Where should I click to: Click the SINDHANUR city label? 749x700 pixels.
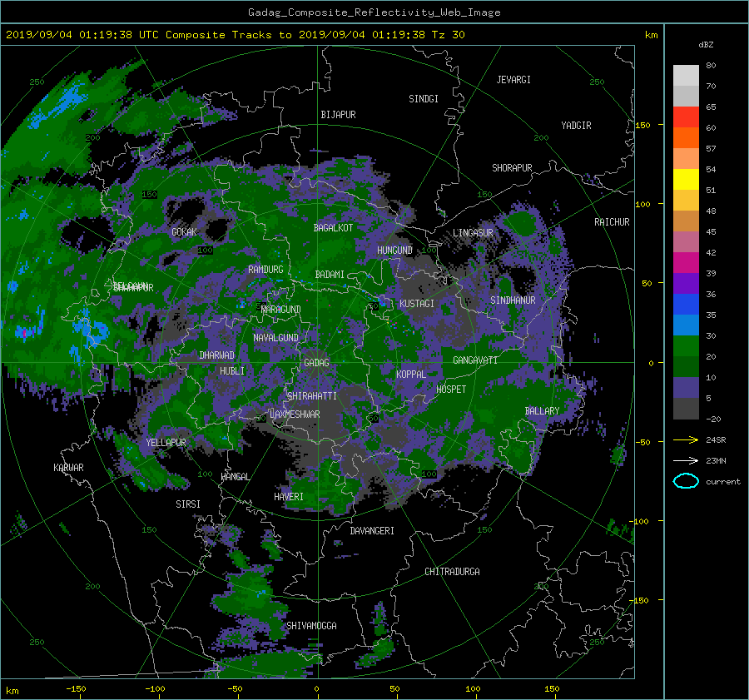(x=513, y=300)
